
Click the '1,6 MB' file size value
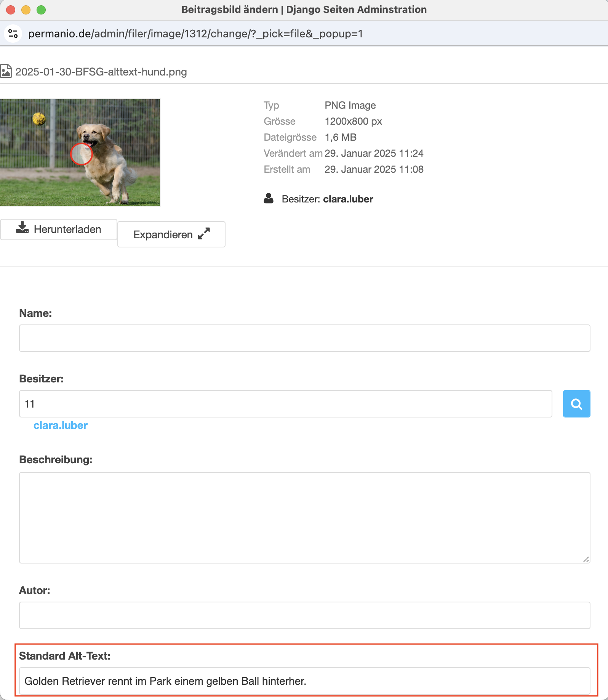coord(341,137)
